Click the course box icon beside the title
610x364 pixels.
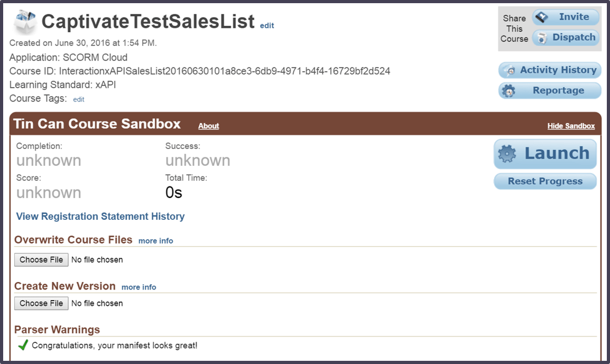pos(25,21)
